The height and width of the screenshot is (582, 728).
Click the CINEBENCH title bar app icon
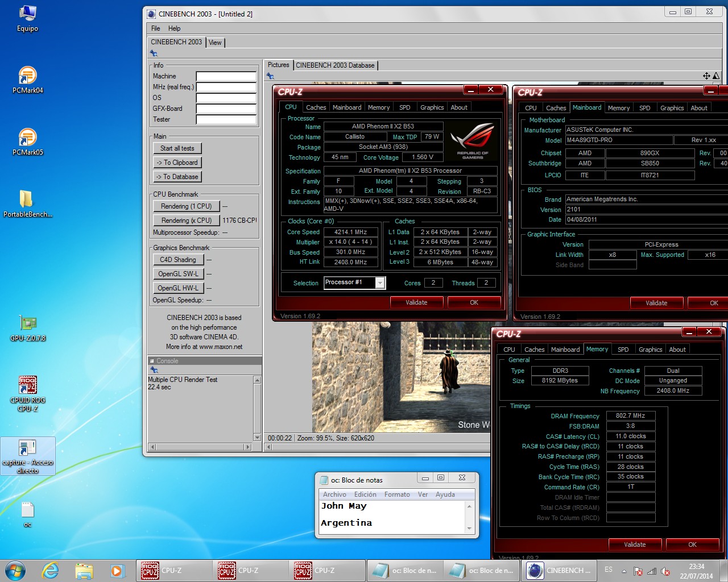click(x=151, y=14)
